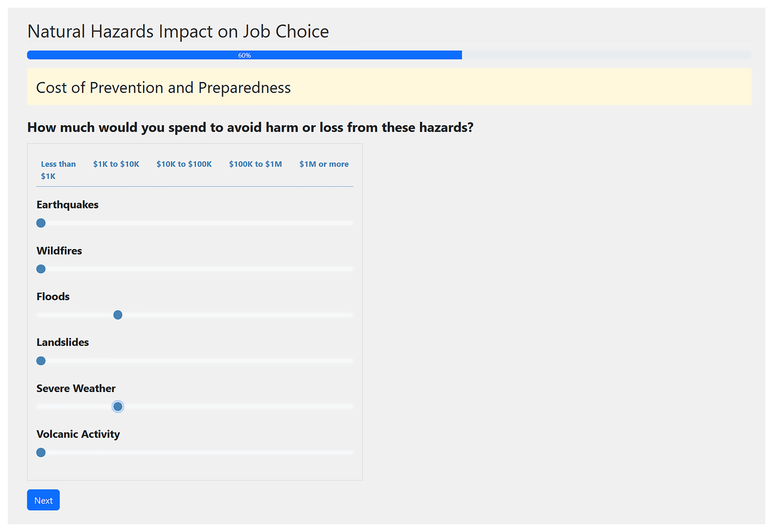773x532 pixels.
Task: Click the Wildfires slider handle
Action: (x=41, y=269)
